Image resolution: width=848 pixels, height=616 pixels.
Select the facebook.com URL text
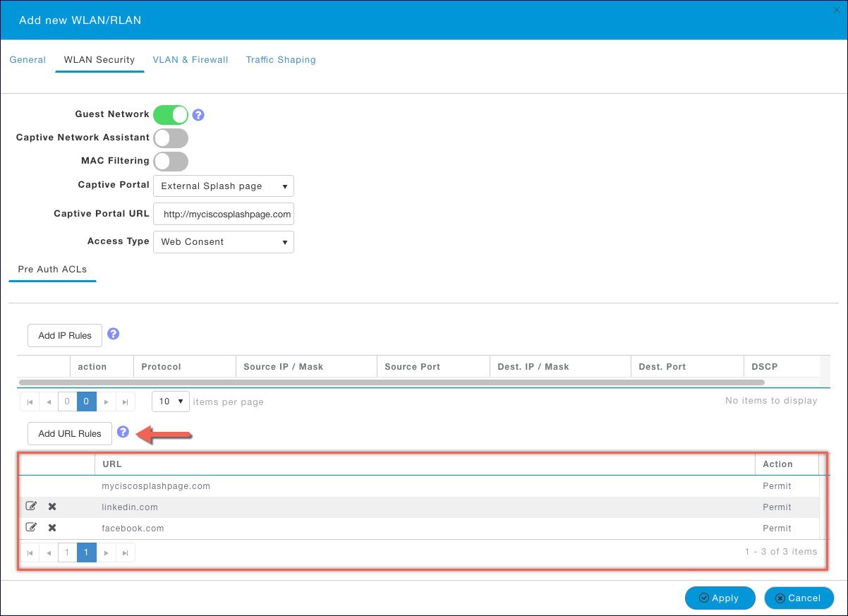point(133,529)
